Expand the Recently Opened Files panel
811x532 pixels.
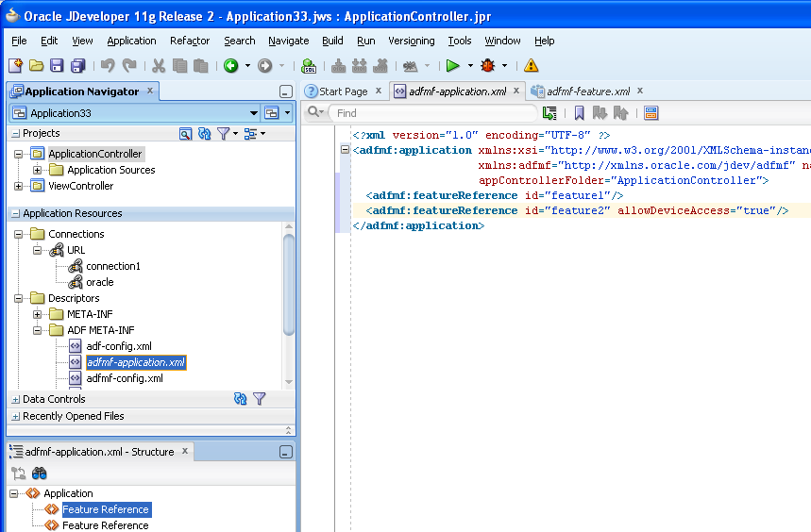click(15, 416)
